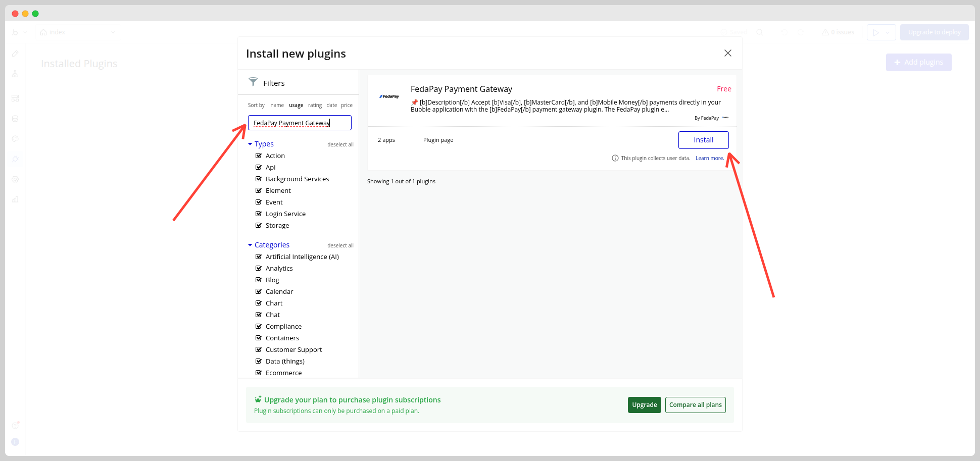980x461 pixels.
Task: Open the Data tab database icon
Action: [15, 119]
